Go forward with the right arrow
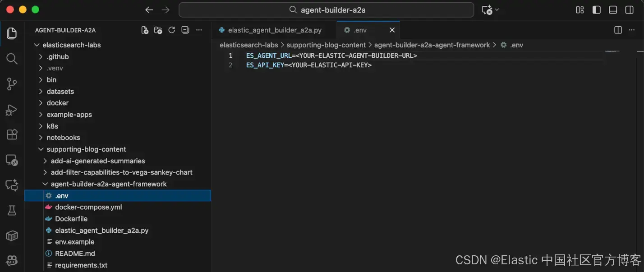 click(x=166, y=10)
